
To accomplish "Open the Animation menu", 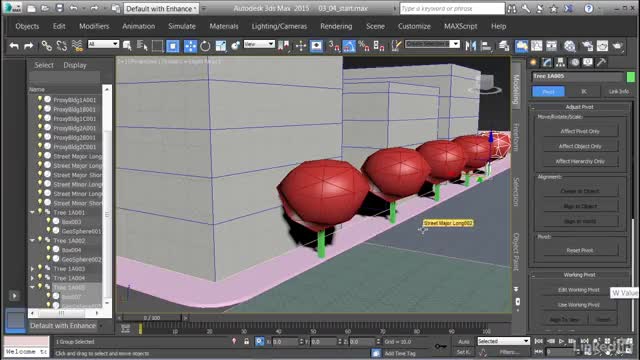I will tap(138, 26).
